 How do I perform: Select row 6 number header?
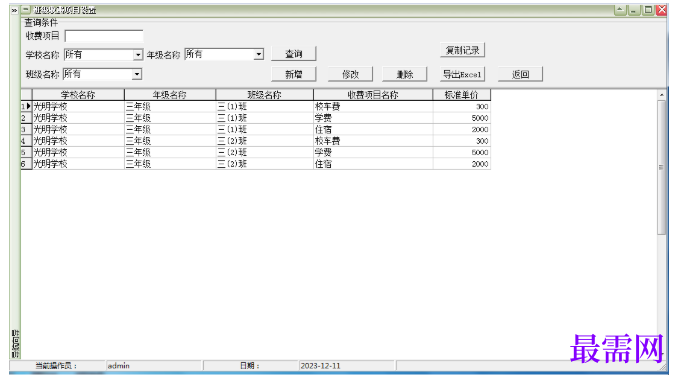click(x=27, y=164)
